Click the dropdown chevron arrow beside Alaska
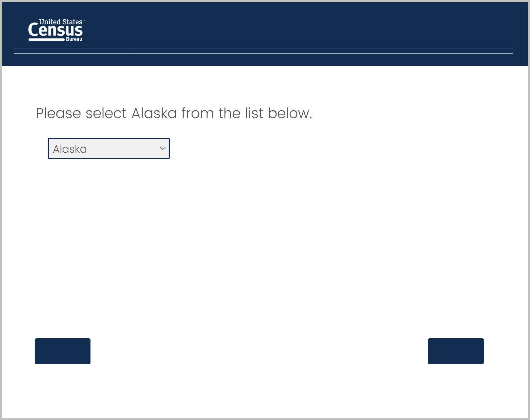The width and height of the screenshot is (530, 420). pos(162,148)
